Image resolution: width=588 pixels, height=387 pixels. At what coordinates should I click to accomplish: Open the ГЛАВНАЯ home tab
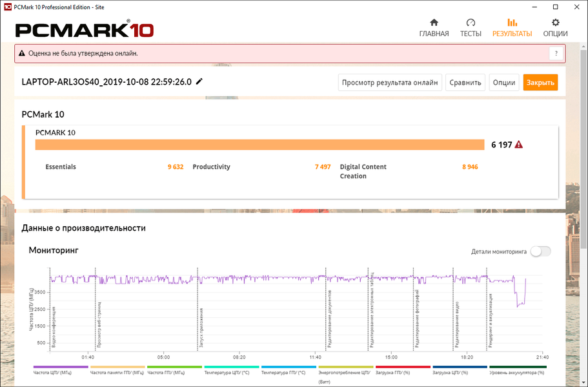coord(434,28)
